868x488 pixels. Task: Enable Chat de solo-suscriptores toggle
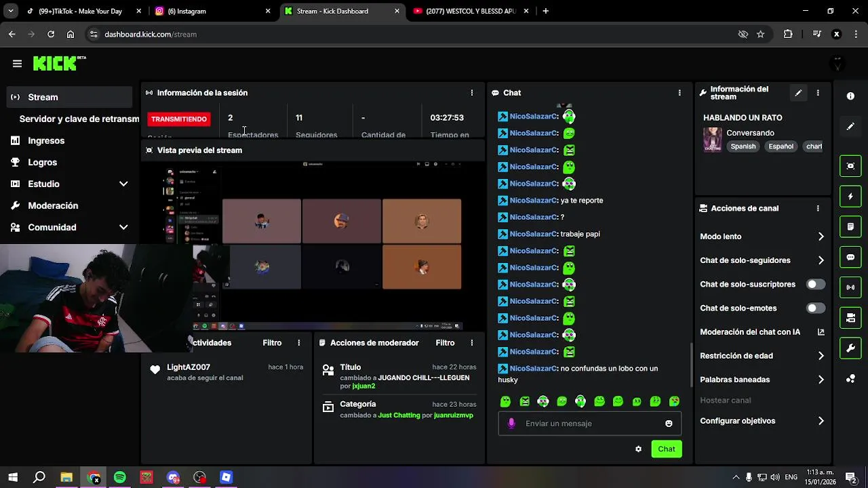click(816, 285)
